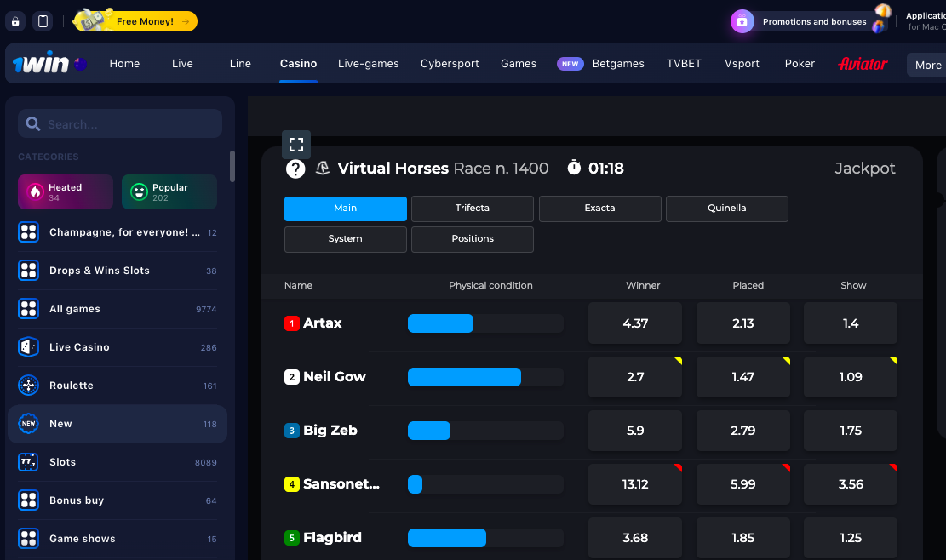Click the mobile device icon in top bar
The height and width of the screenshot is (560, 946).
(43, 21)
